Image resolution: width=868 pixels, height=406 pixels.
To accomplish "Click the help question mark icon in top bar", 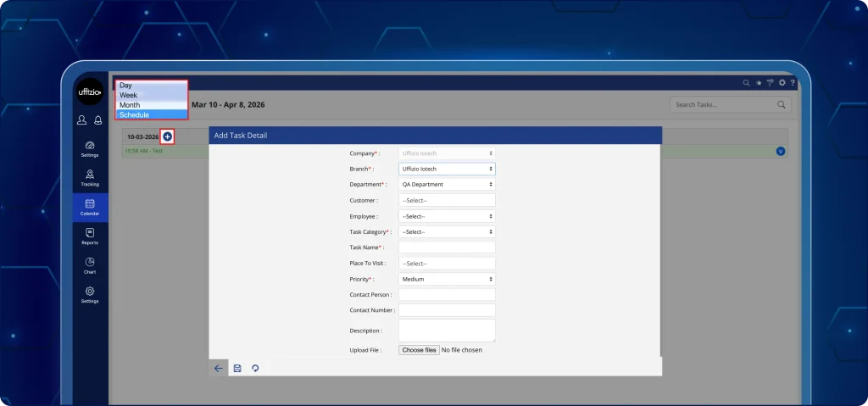I will click(792, 83).
